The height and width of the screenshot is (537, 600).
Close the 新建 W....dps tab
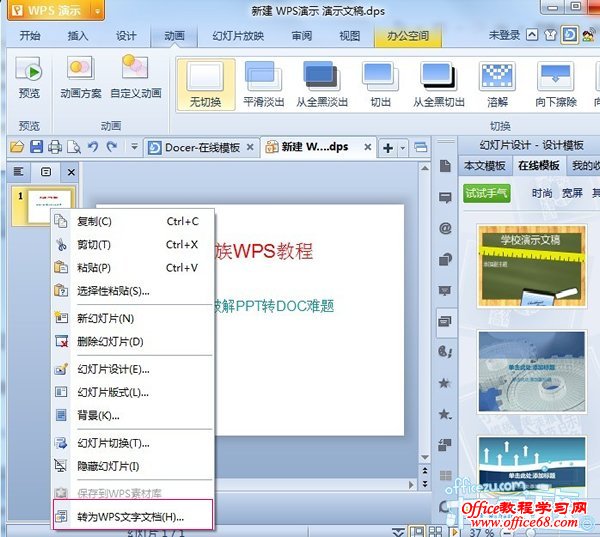point(368,147)
